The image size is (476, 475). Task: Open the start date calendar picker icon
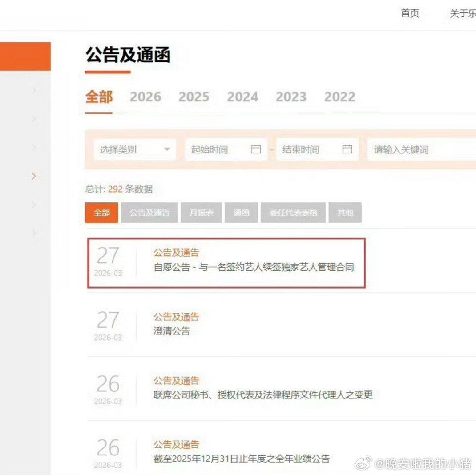257,149
